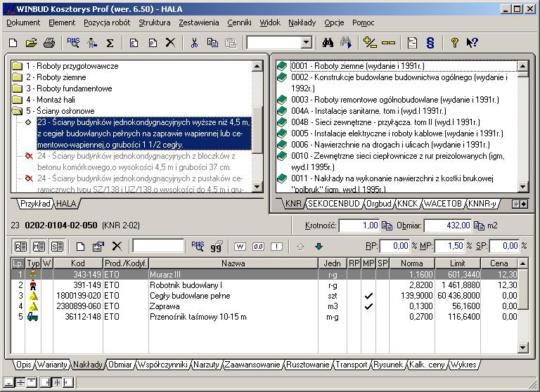
Task: Toggle the exclamation mark button
Action: tap(276, 247)
